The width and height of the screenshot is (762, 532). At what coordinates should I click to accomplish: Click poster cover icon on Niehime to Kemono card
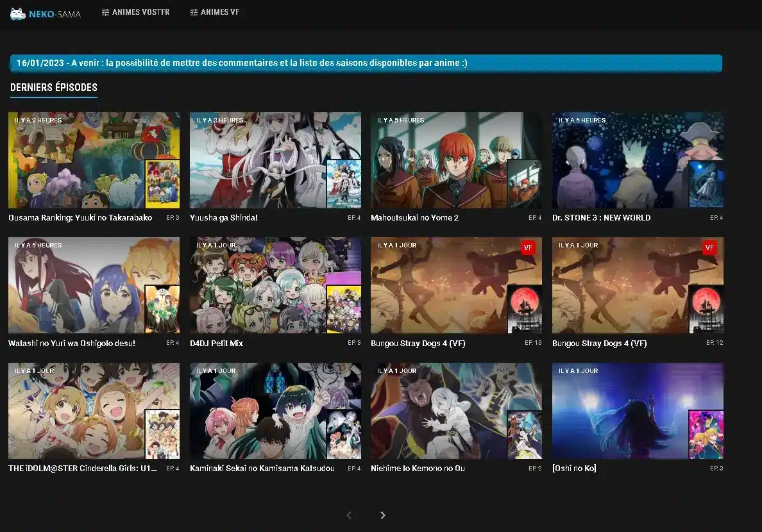[525, 435]
